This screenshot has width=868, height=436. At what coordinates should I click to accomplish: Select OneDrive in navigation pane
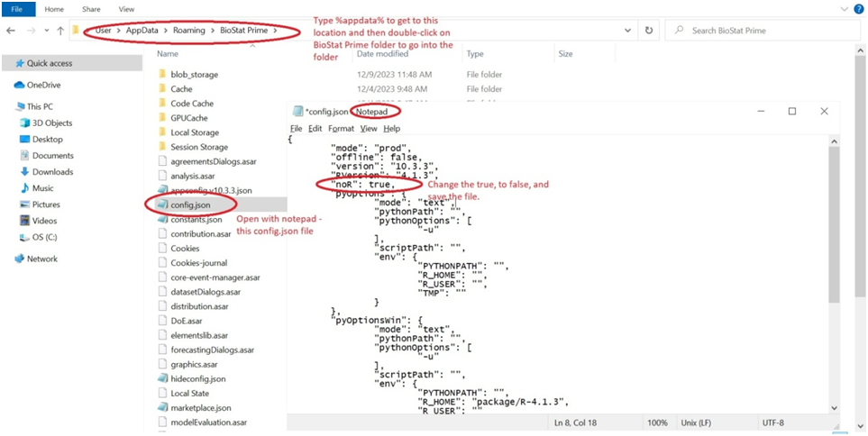[44, 86]
